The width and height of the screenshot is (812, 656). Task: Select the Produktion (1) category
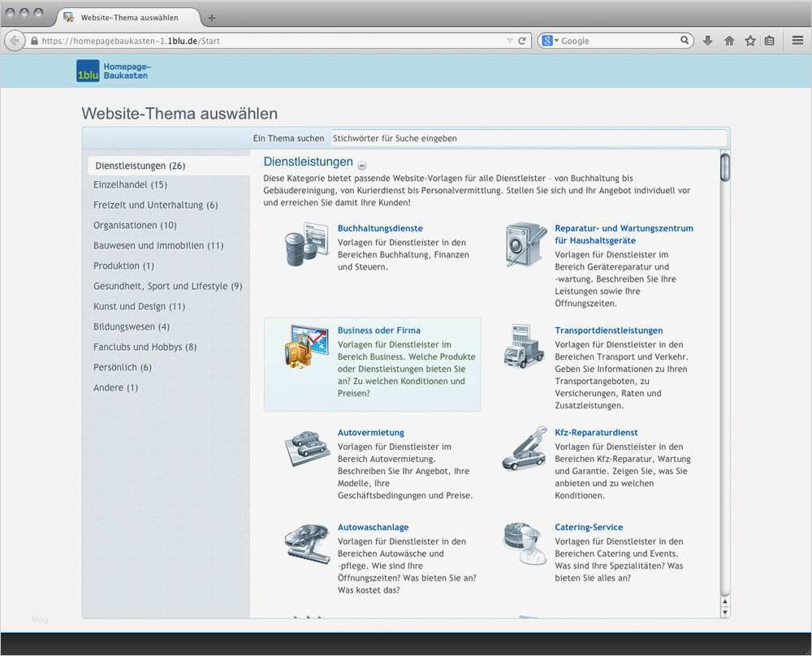click(123, 265)
